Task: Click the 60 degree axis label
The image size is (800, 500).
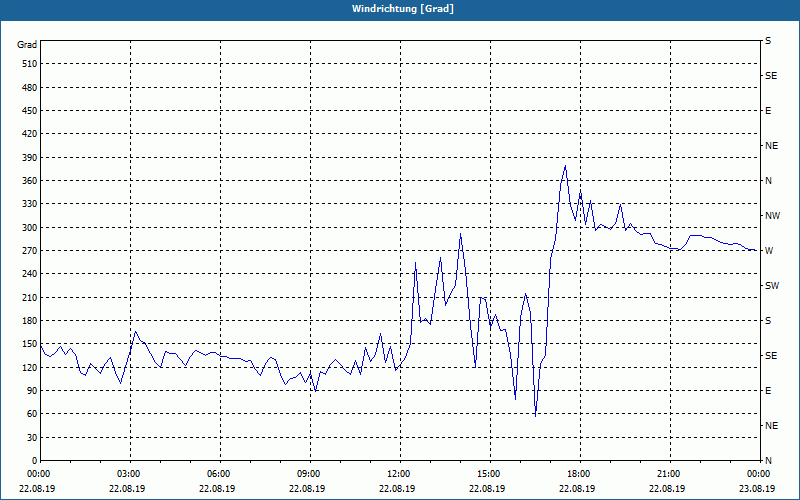Action: coord(31,414)
